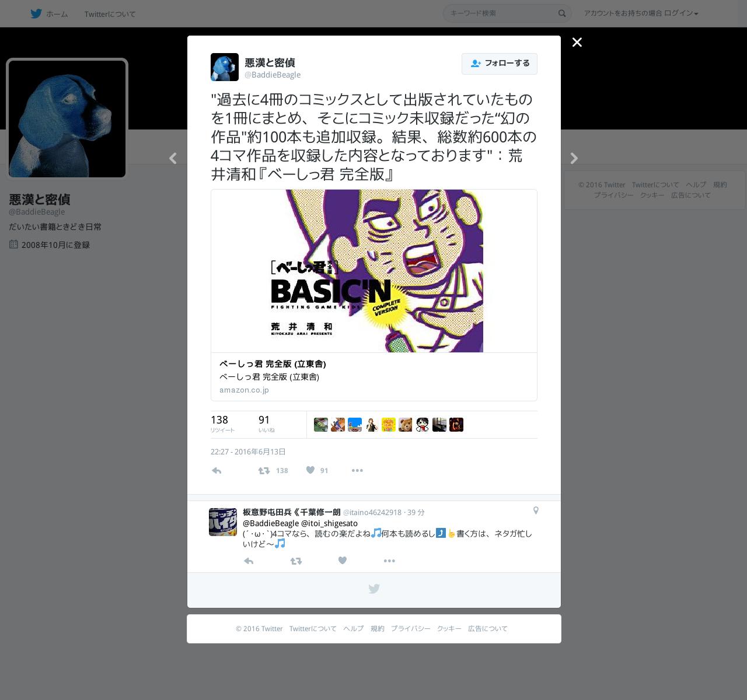Open more options on main tweet
The height and width of the screenshot is (700, 747).
click(x=357, y=470)
